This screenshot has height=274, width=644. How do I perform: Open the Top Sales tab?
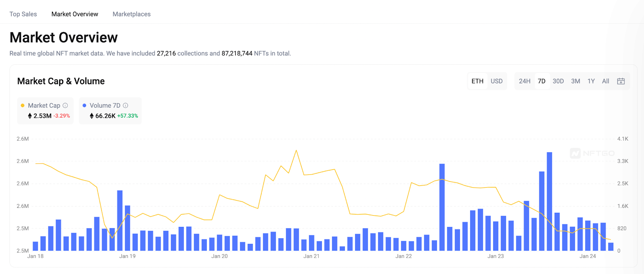(x=23, y=14)
